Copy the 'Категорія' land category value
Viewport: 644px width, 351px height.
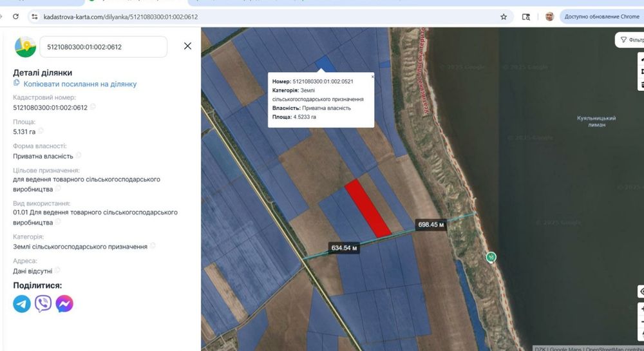(x=153, y=246)
